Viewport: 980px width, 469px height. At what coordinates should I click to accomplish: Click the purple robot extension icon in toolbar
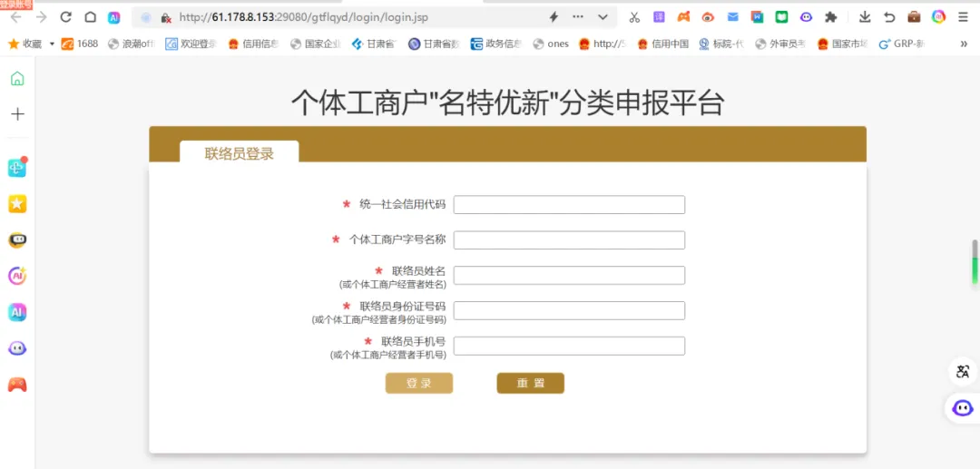(x=807, y=17)
